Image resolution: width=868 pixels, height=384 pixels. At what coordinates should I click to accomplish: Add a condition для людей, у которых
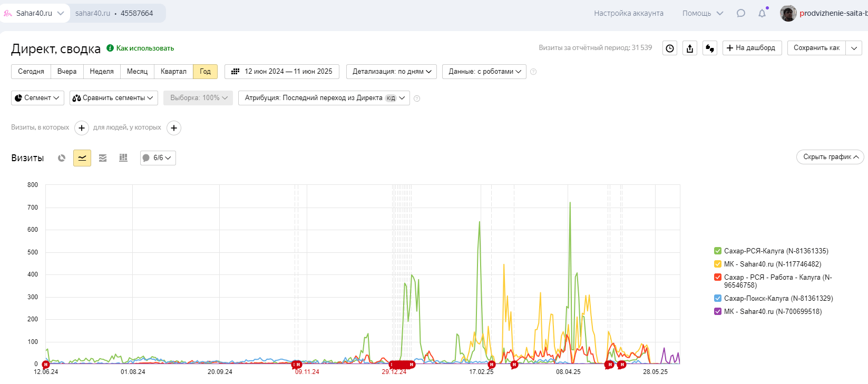point(174,128)
